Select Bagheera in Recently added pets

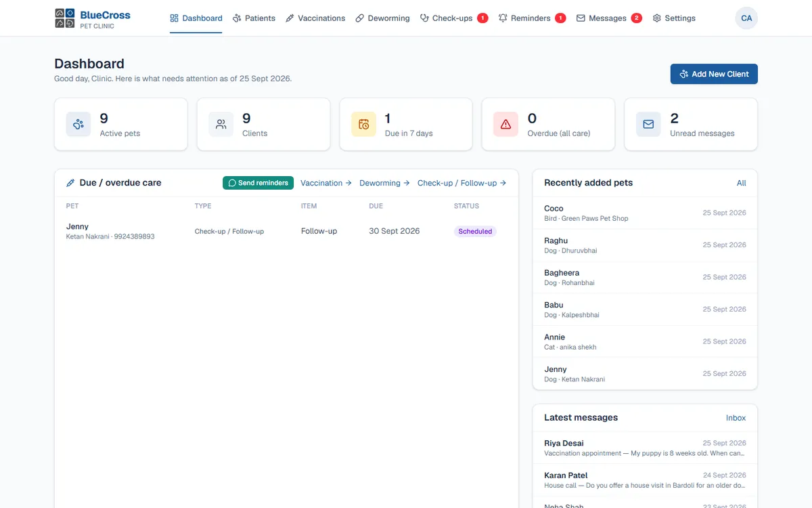tap(645, 278)
